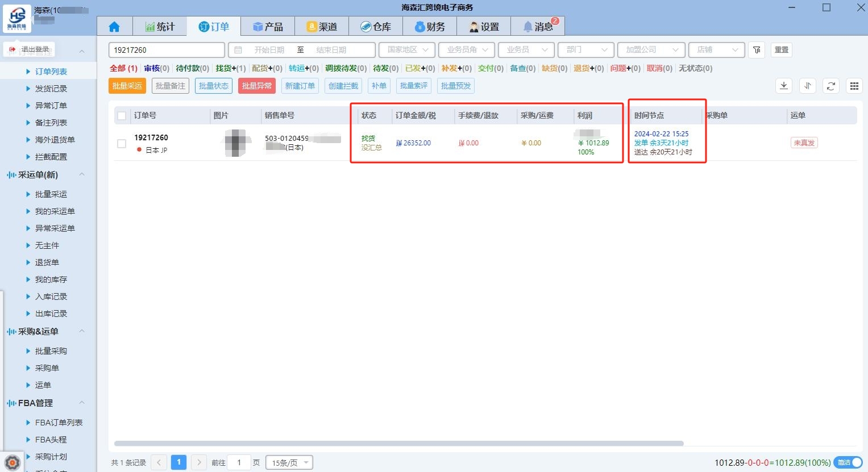
Task: Open the 业务员 salesperson dropdown
Action: 526,50
